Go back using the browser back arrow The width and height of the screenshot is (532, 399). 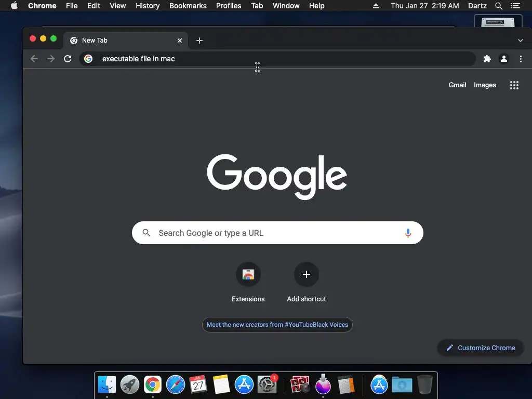point(34,59)
